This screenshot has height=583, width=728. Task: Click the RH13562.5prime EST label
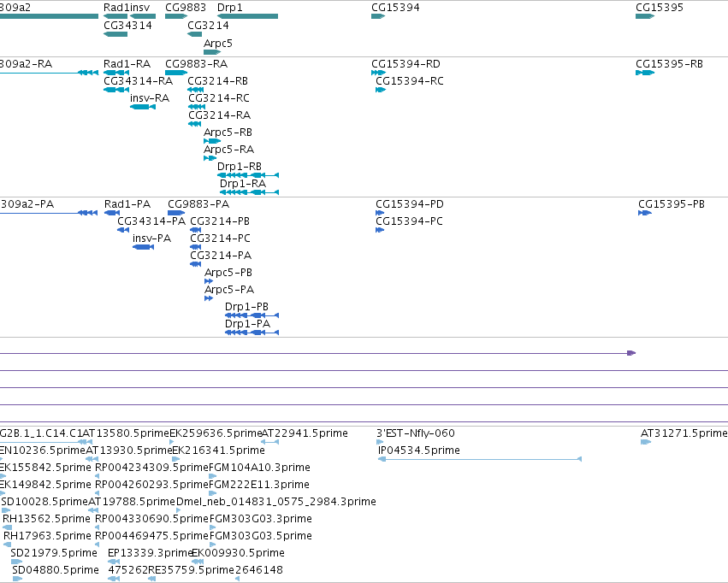46,519
